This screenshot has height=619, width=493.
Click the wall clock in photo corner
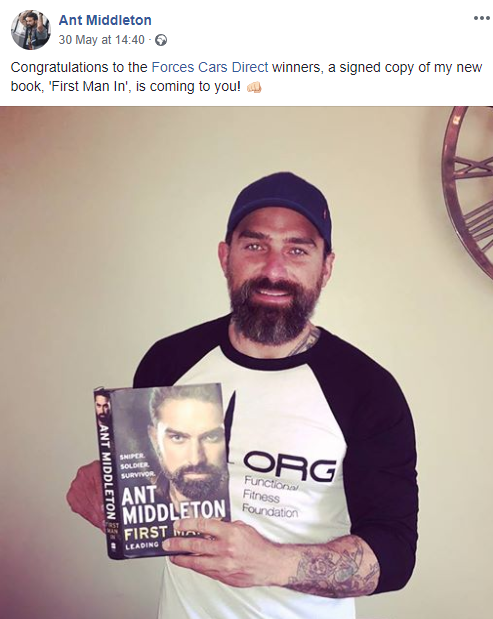469,189
